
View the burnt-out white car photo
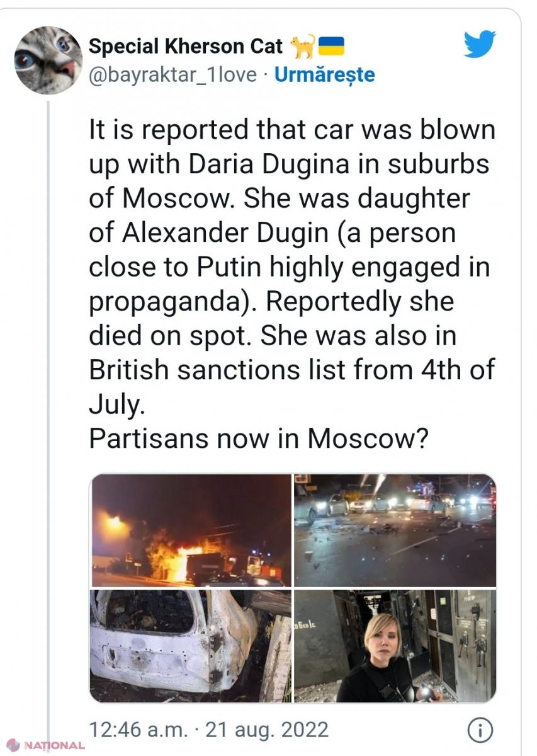coord(191,646)
